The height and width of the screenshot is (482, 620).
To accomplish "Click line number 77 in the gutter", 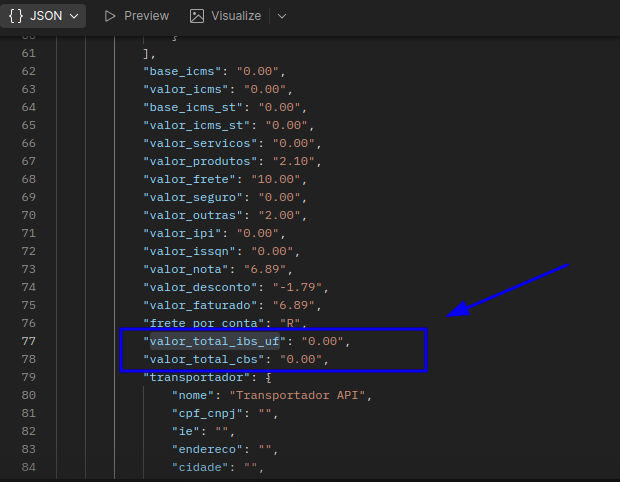I will click(x=28, y=341).
